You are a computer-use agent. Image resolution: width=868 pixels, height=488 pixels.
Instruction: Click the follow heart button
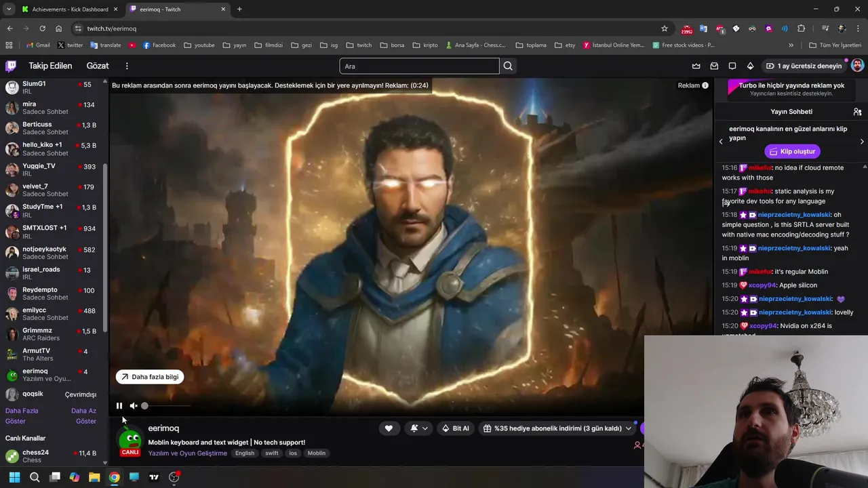coord(389,428)
